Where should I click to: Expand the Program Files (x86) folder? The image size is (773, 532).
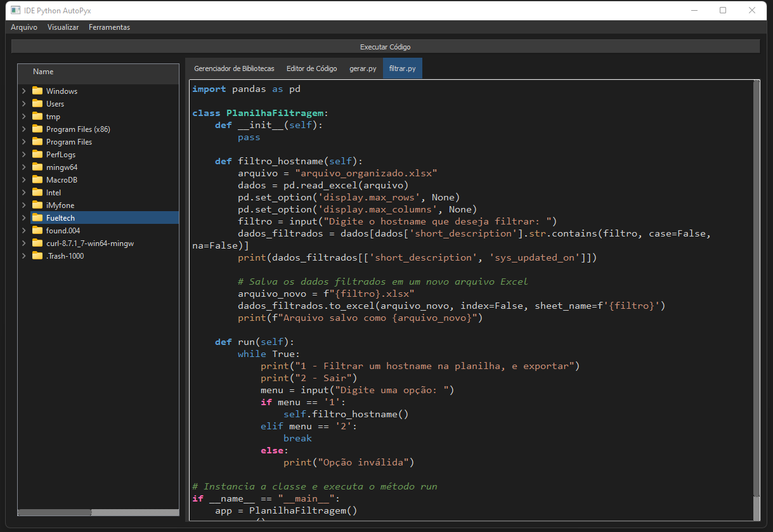(24, 129)
